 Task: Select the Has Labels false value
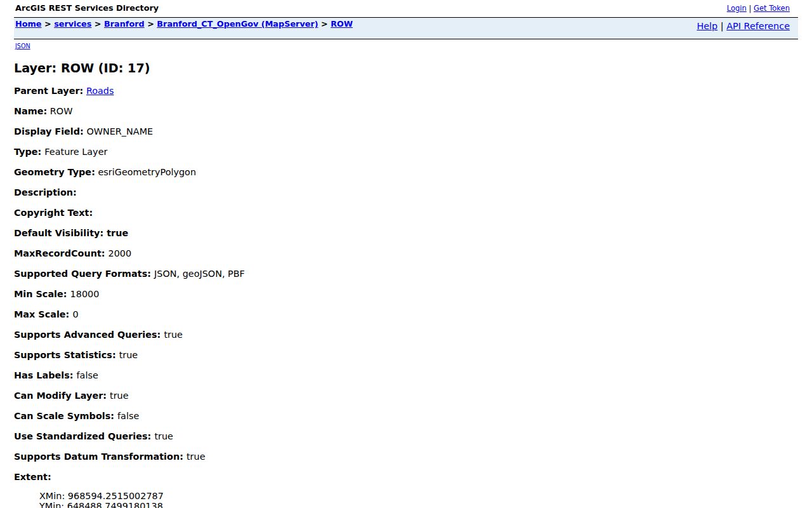tap(87, 375)
